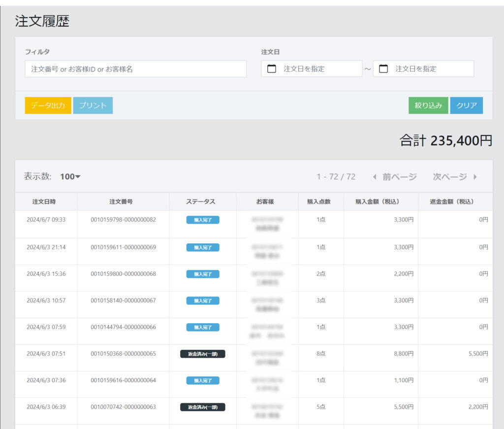Apply filters with 絞り込み button
504x429 pixels.
click(x=428, y=105)
